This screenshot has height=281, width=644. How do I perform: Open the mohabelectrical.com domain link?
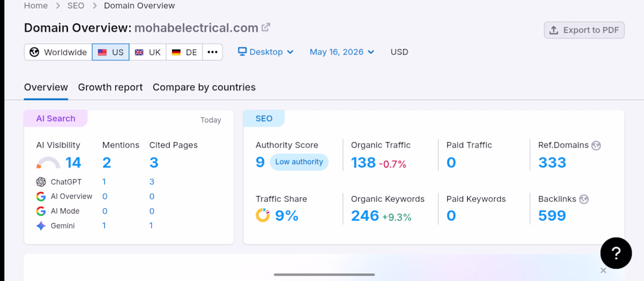coord(196,28)
